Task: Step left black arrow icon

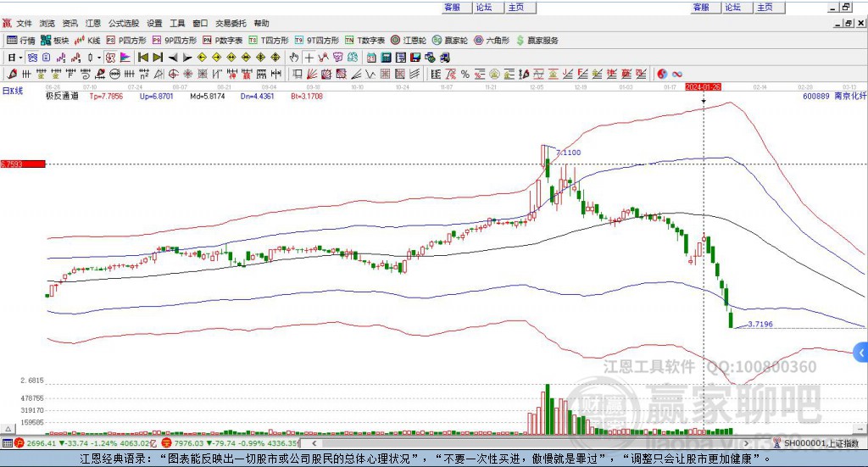Action: [173, 58]
